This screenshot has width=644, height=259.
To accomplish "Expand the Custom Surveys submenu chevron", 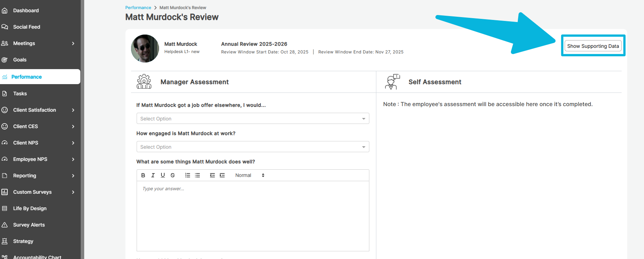I will [73, 192].
